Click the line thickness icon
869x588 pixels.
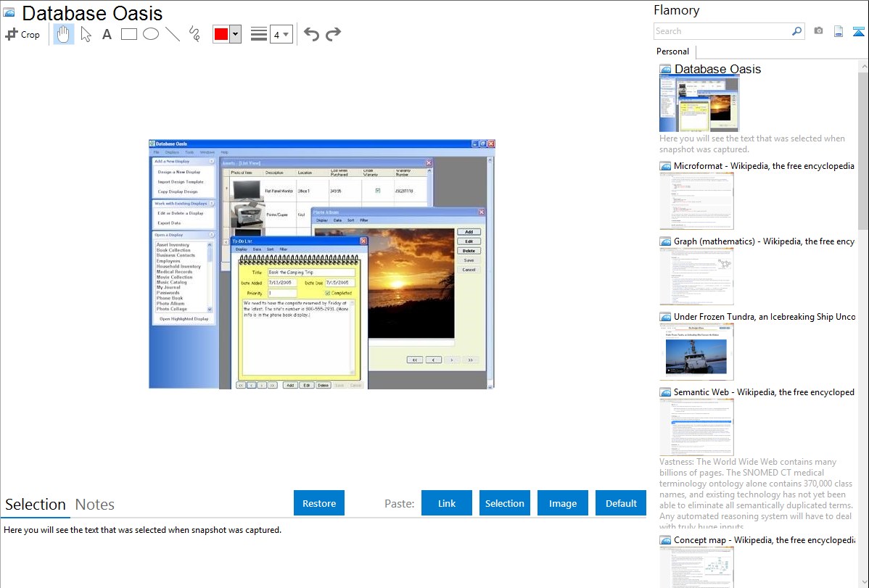click(259, 34)
